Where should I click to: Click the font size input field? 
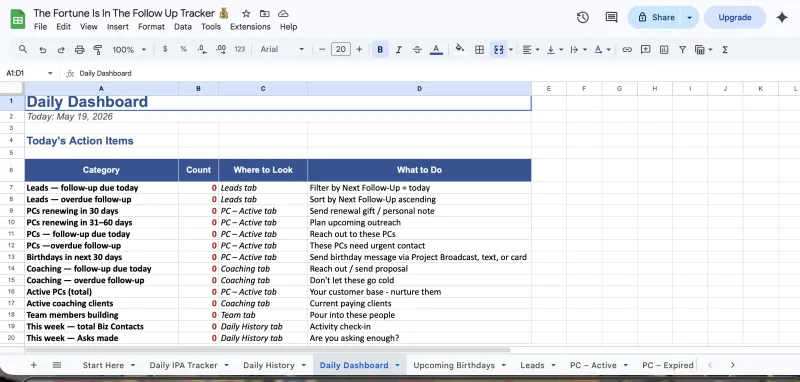341,49
